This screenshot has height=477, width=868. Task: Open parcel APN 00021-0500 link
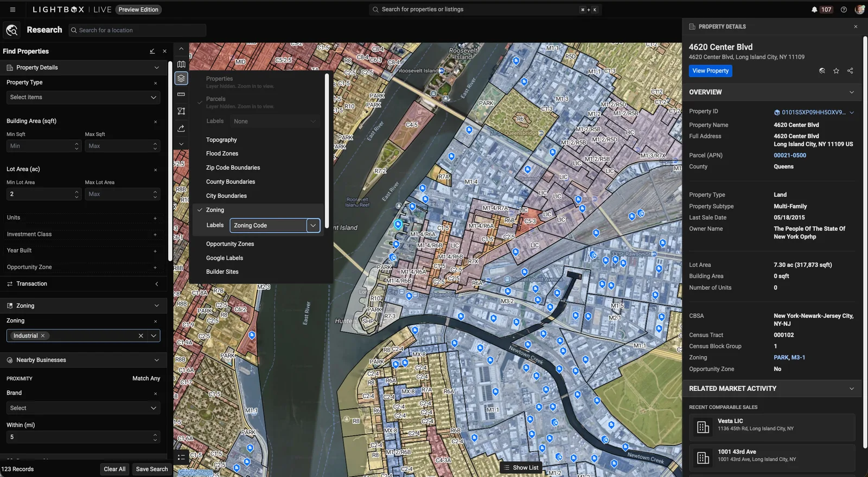[790, 156]
